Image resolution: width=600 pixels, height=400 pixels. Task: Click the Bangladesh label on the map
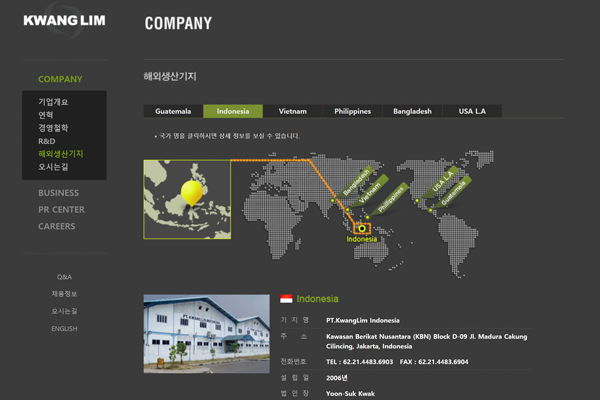pos(357,181)
